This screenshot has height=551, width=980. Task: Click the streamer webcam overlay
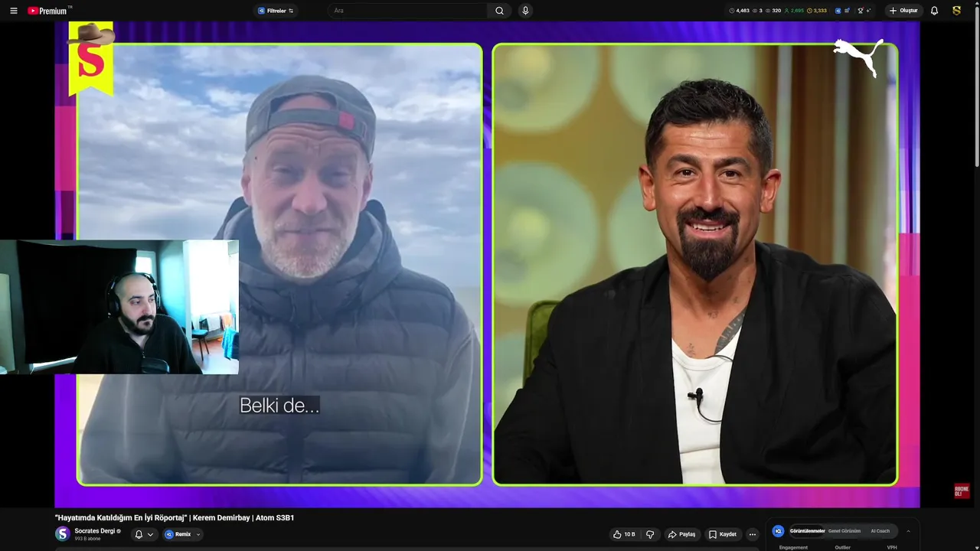tap(119, 307)
